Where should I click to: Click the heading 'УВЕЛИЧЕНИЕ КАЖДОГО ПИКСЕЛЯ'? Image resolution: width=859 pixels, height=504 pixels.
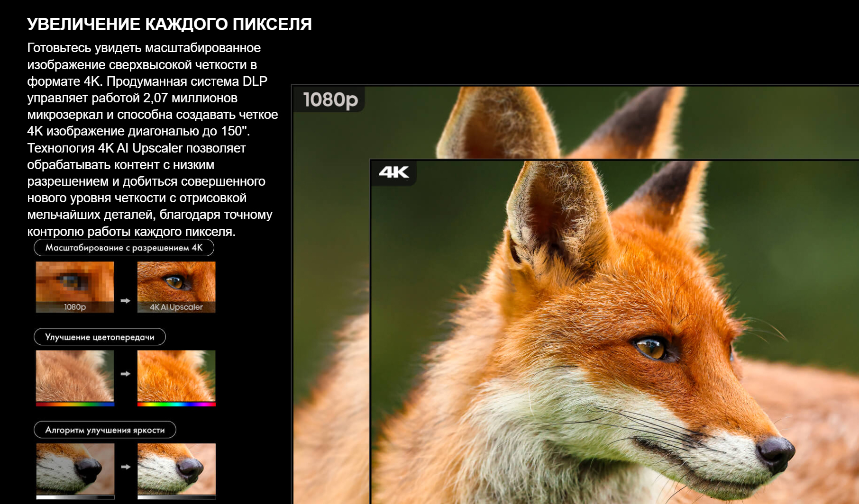coord(169,24)
